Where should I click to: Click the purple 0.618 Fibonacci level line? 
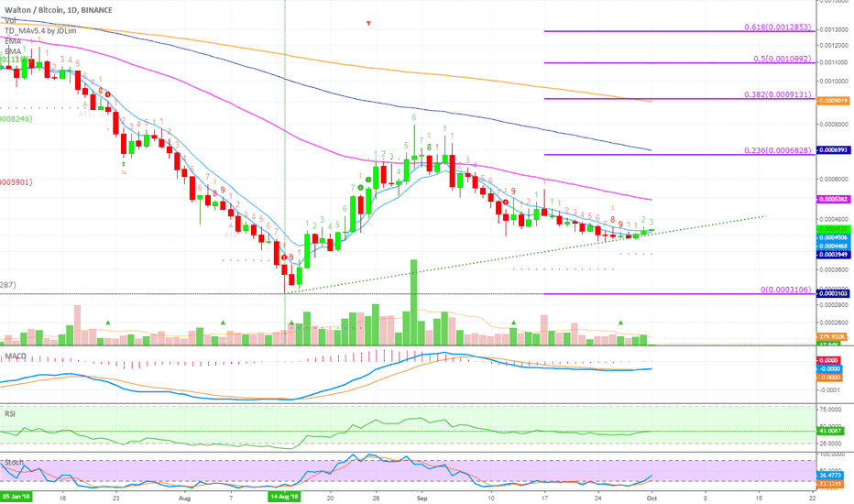(679, 31)
